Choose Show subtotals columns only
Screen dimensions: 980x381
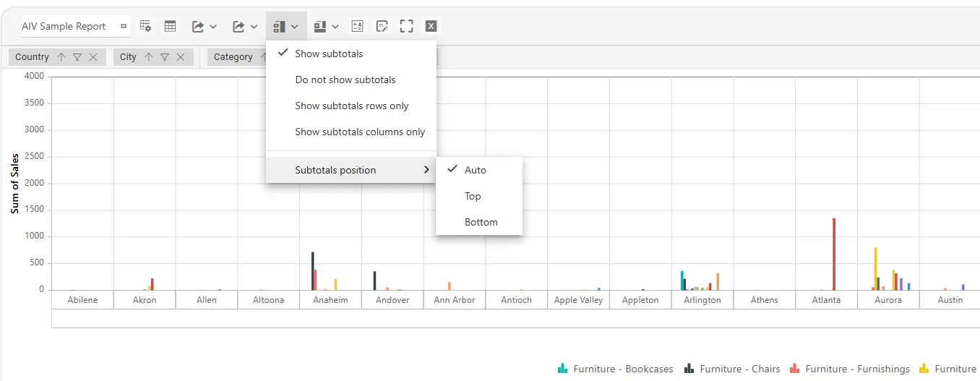click(351, 132)
